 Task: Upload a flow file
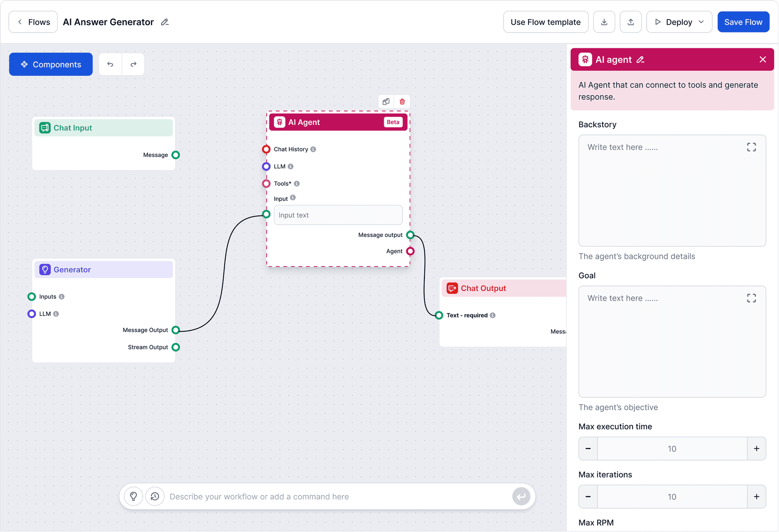click(x=631, y=22)
